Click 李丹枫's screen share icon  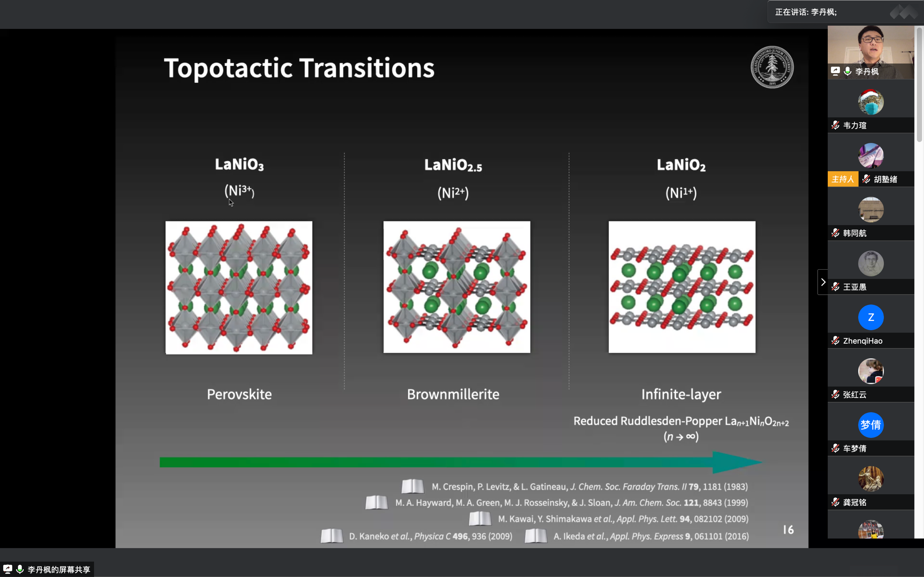[835, 71]
